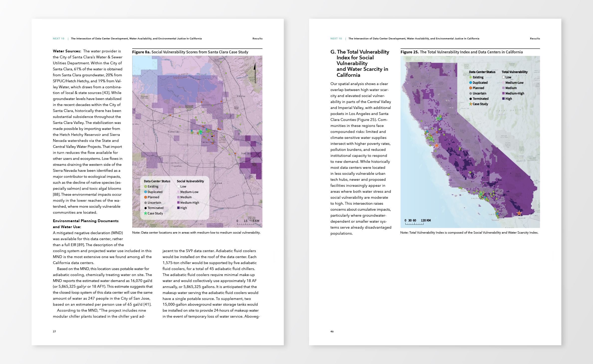Click the 'NEXT 10' header on page 27
Image resolution: width=593 pixels, height=364 pixels.
click(x=59, y=39)
